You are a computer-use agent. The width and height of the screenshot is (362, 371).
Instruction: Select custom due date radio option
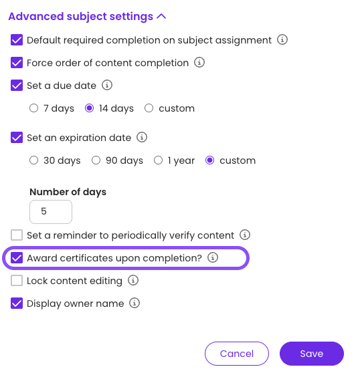(149, 108)
